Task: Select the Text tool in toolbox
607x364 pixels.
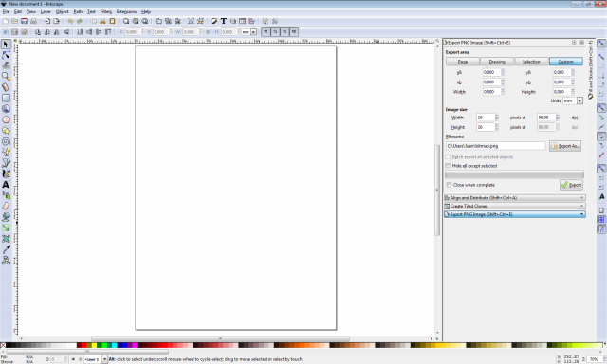Action: [x=6, y=185]
